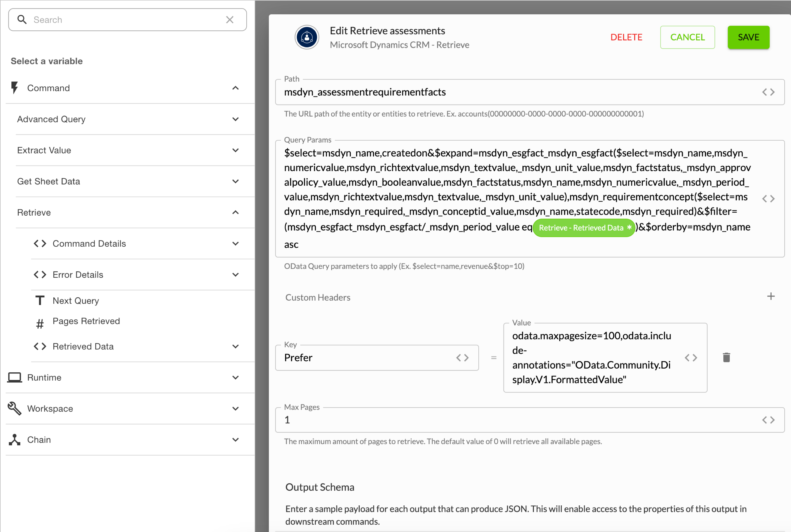Expand the Runtime section chevron
This screenshot has height=532, width=791.
pos(236,377)
